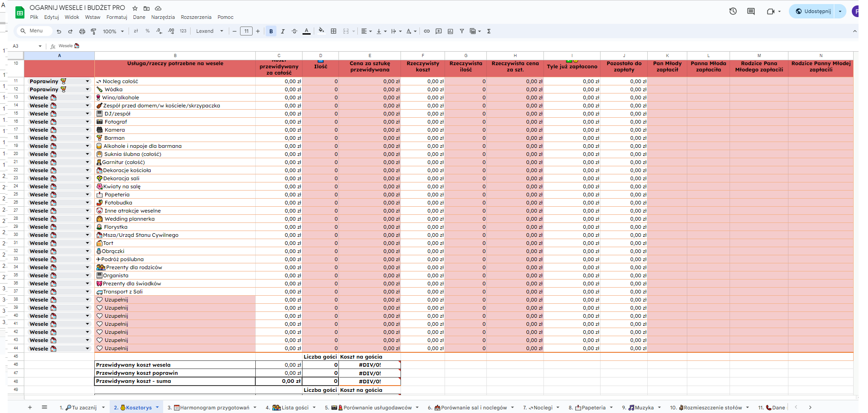Image resolution: width=868 pixels, height=413 pixels.
Task: Open version history clock icon
Action: point(733,11)
